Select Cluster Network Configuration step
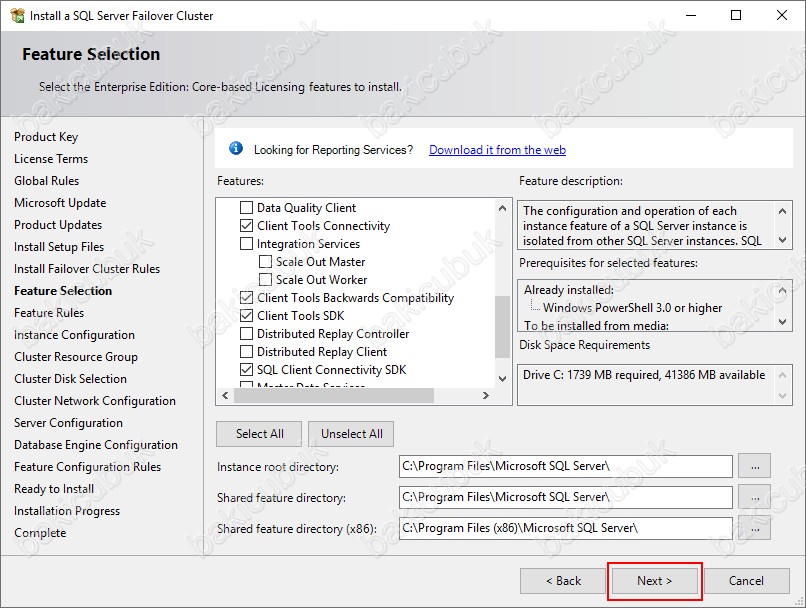The image size is (806, 608). [x=95, y=401]
